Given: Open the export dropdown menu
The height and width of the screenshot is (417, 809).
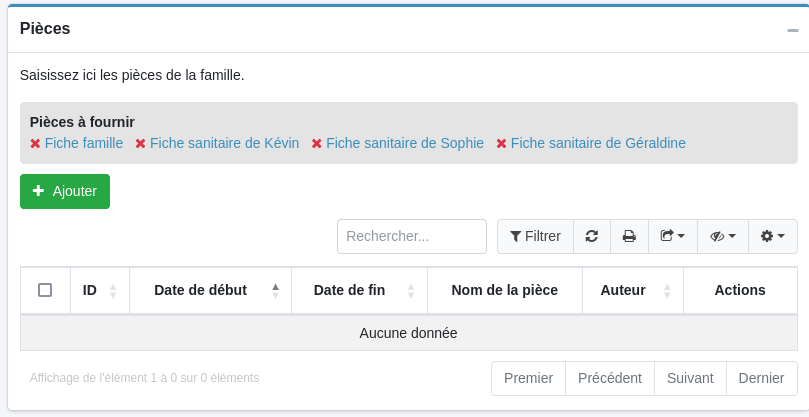Looking at the screenshot, I should click(672, 236).
